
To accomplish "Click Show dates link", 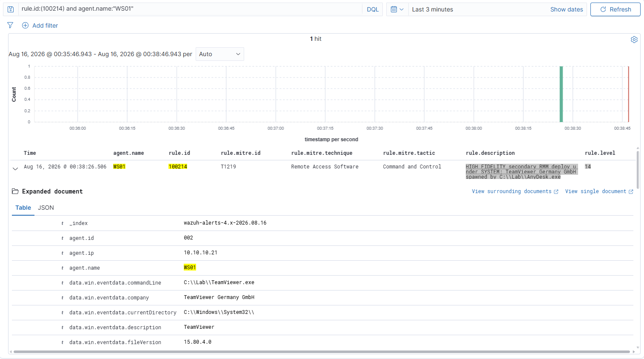I will click(x=567, y=9).
